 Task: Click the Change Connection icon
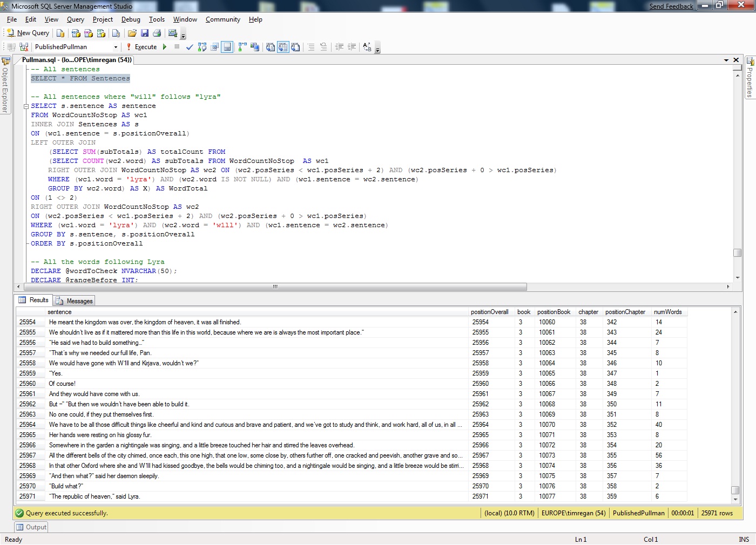(x=24, y=47)
